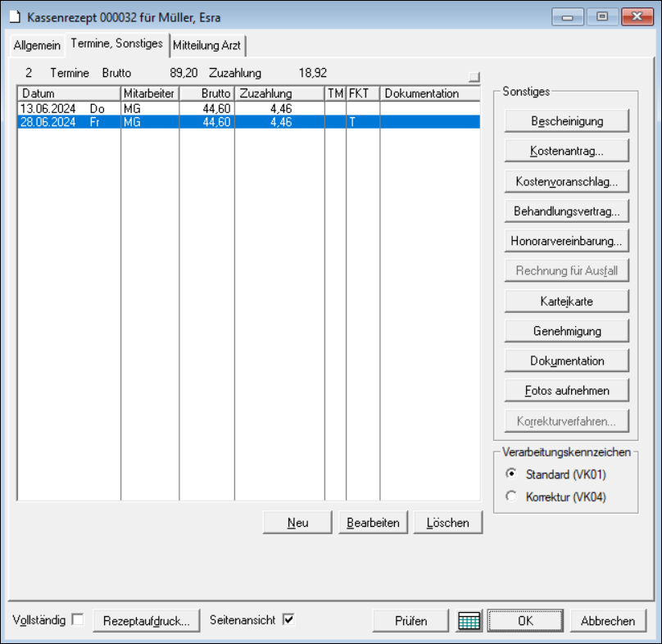This screenshot has height=644, width=662.
Task: Open Kostenvoranschlag from Sonstiges
Action: (x=566, y=181)
